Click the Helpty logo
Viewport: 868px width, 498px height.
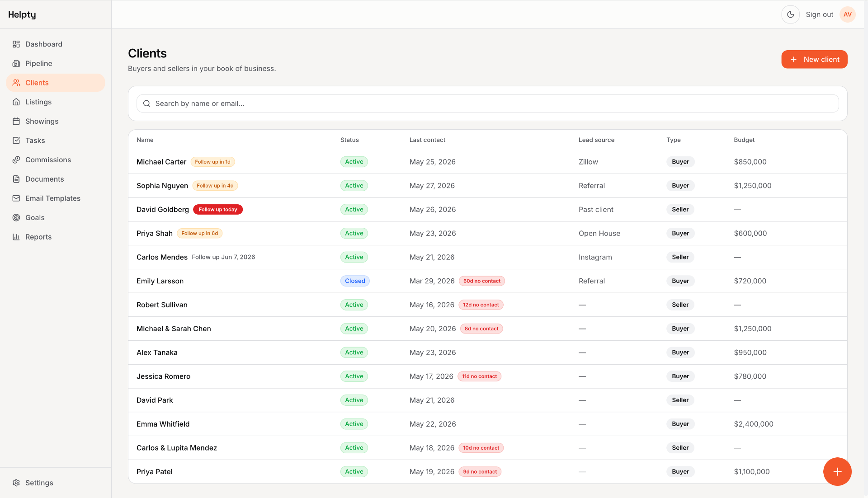[22, 14]
